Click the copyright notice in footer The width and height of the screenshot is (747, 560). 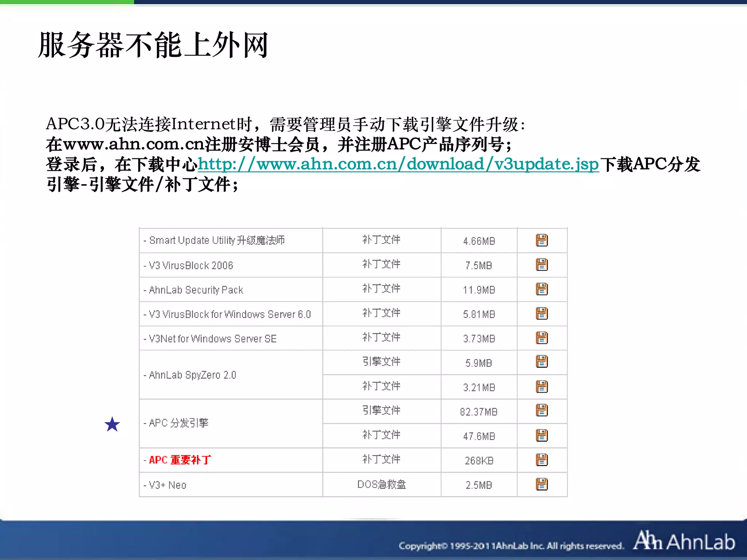click(511, 546)
